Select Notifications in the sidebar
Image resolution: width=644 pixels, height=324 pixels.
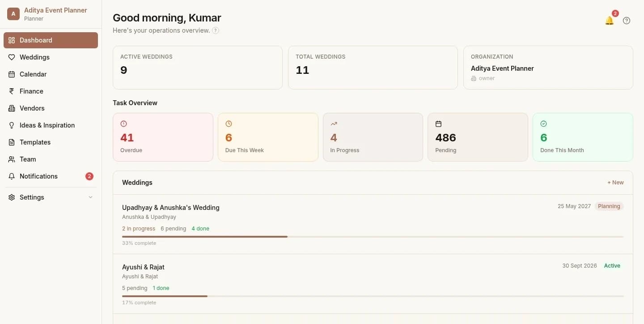51,176
